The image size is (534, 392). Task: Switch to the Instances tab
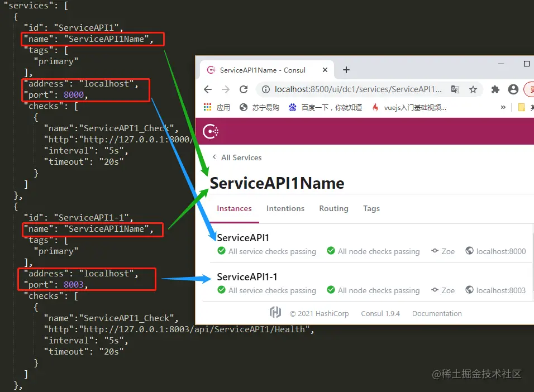coord(234,208)
